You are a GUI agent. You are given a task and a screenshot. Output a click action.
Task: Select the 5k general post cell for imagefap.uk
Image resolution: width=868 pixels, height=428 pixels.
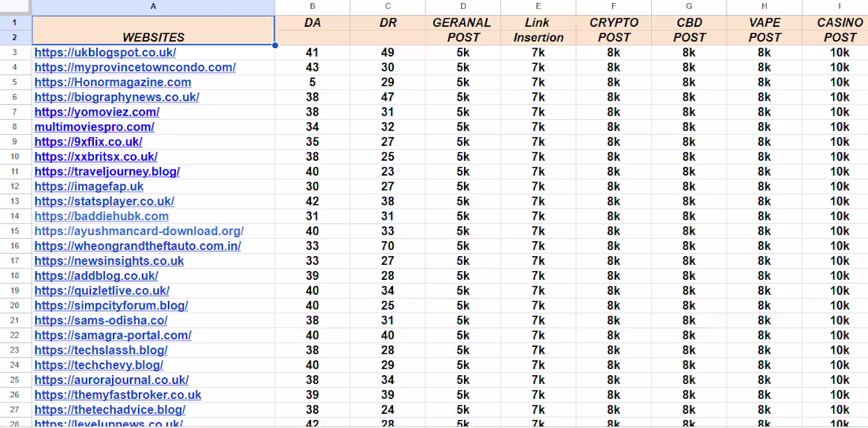pyautogui.click(x=462, y=186)
